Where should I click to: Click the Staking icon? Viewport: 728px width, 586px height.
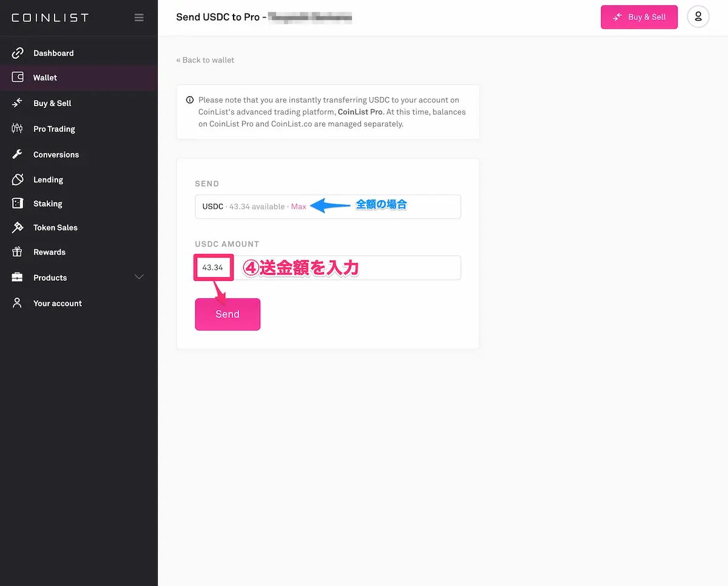click(x=18, y=204)
